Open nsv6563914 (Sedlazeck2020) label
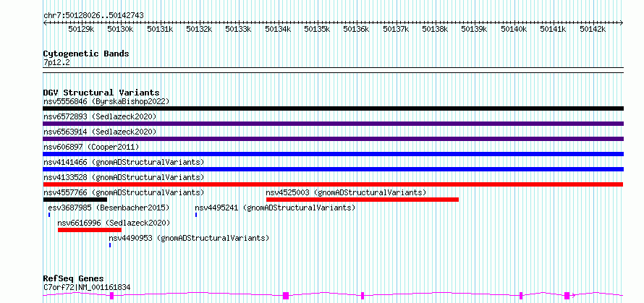This screenshot has height=303, width=644. coord(100,132)
